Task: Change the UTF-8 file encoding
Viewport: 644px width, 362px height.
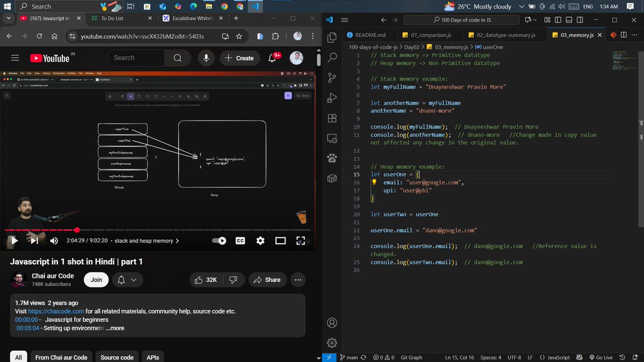Action: point(514,357)
